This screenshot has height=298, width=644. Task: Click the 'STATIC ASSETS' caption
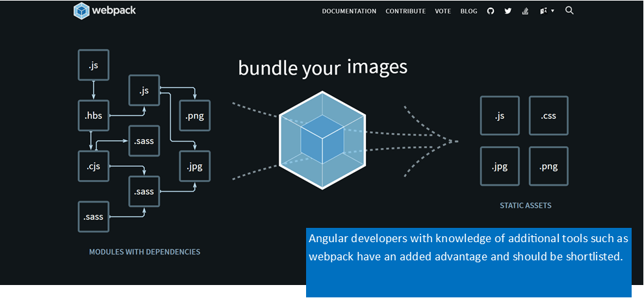pyautogui.click(x=526, y=205)
